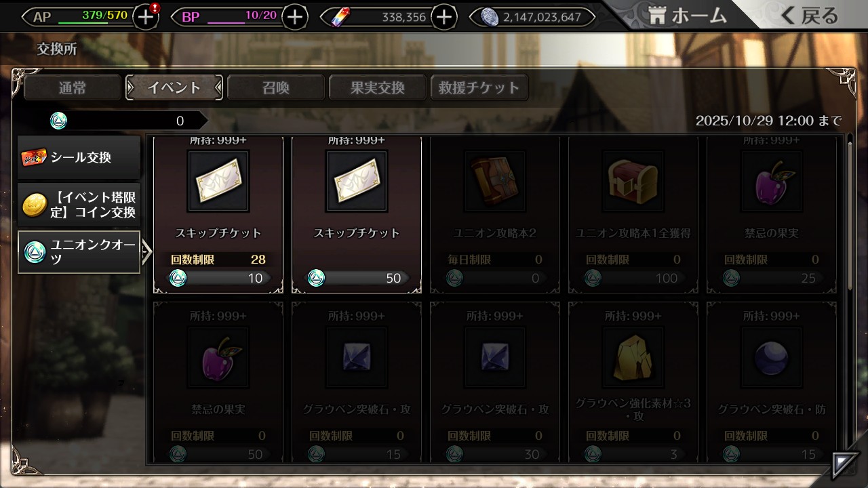Tap the plus icon beside the AP gauge
Screen dimensions: 868x488
tap(146, 17)
